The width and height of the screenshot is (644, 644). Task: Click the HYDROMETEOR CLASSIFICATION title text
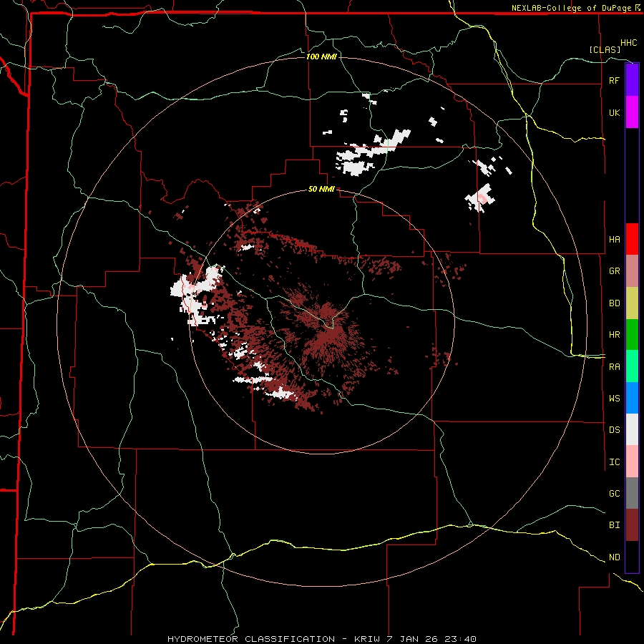(x=251, y=639)
